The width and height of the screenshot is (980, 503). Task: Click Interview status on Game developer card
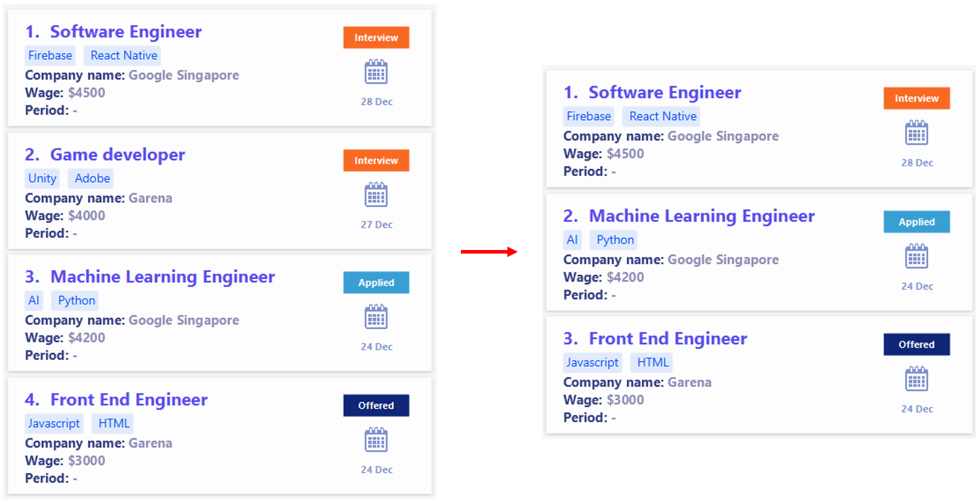[x=376, y=161]
